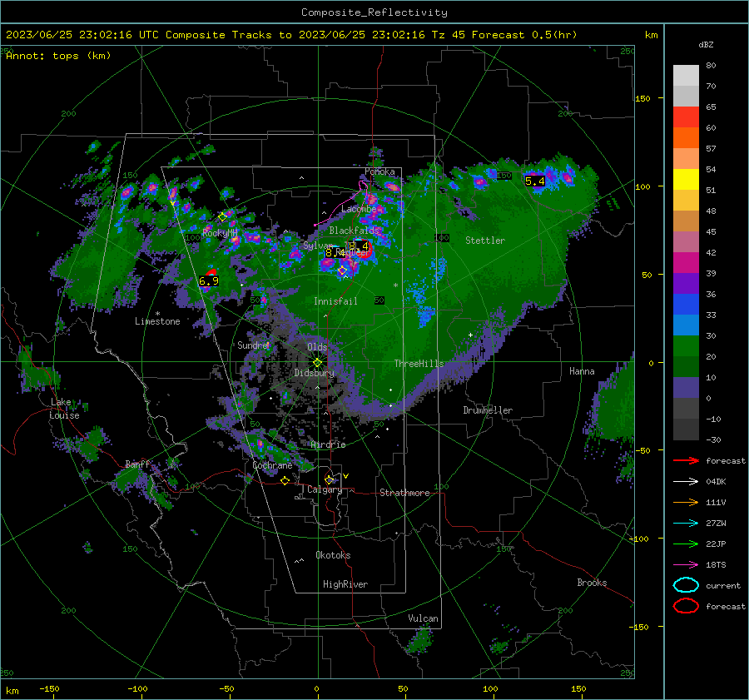The image size is (749, 700).
Task: Click the Hanna town label
Action: pos(582,371)
